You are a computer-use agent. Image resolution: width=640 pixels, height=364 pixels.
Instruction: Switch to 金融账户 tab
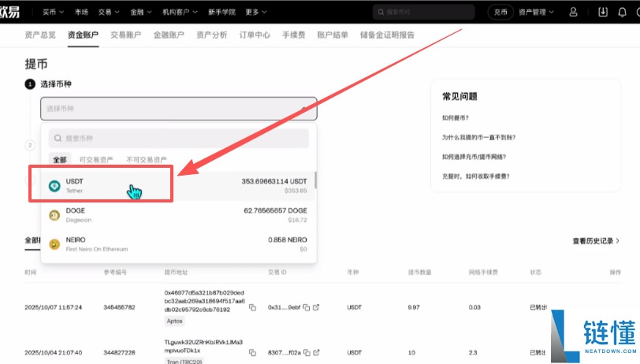[x=169, y=35]
